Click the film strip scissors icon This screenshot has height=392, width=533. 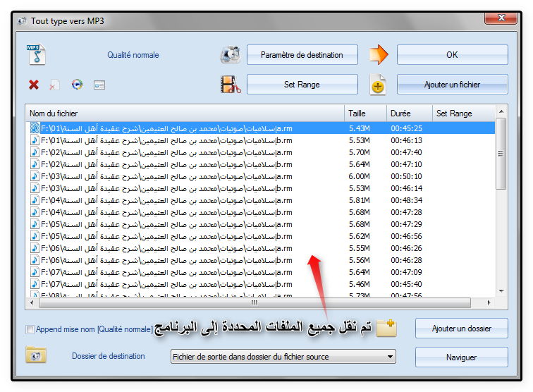231,85
